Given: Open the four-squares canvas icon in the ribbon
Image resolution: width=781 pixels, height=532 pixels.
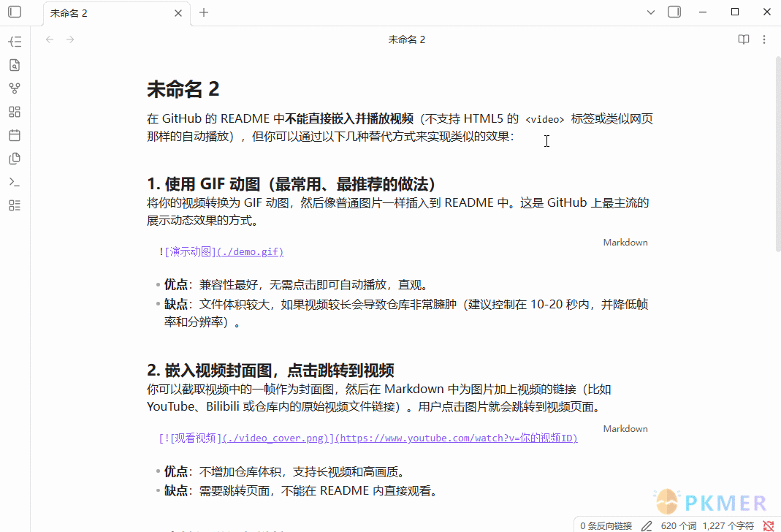Looking at the screenshot, I should pyautogui.click(x=15, y=112).
